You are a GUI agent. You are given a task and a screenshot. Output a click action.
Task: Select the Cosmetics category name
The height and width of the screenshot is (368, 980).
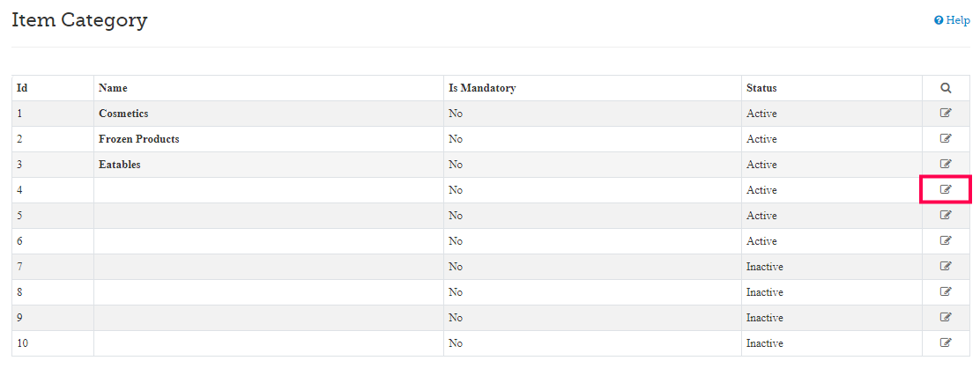[x=123, y=114]
